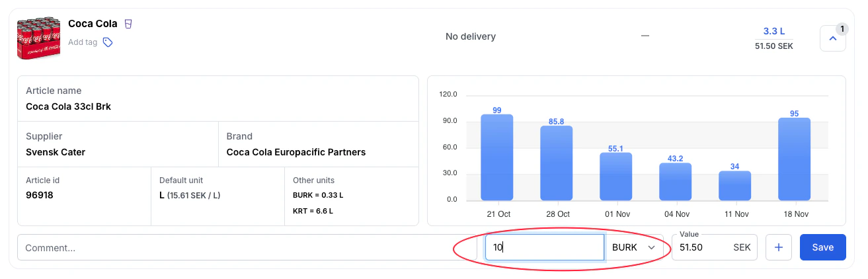This screenshot has height=279, width=868.
Task: Open the BURK unit dropdown
Action: tap(634, 247)
